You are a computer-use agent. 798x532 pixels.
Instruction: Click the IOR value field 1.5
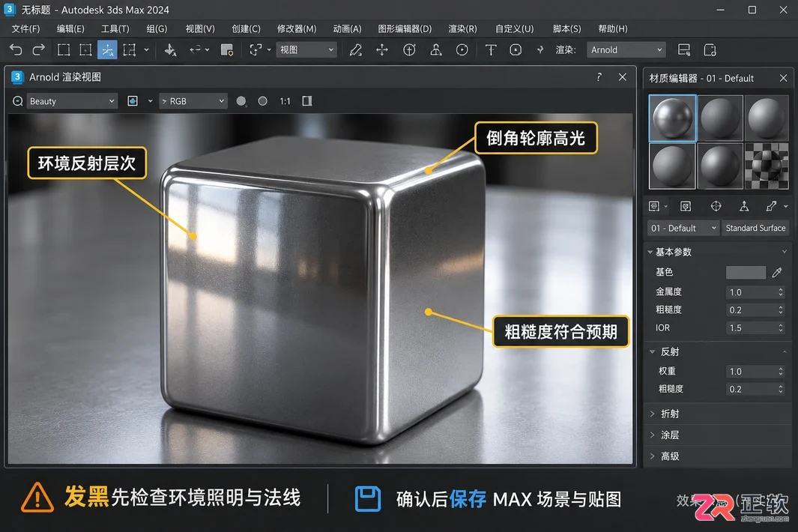click(752, 328)
